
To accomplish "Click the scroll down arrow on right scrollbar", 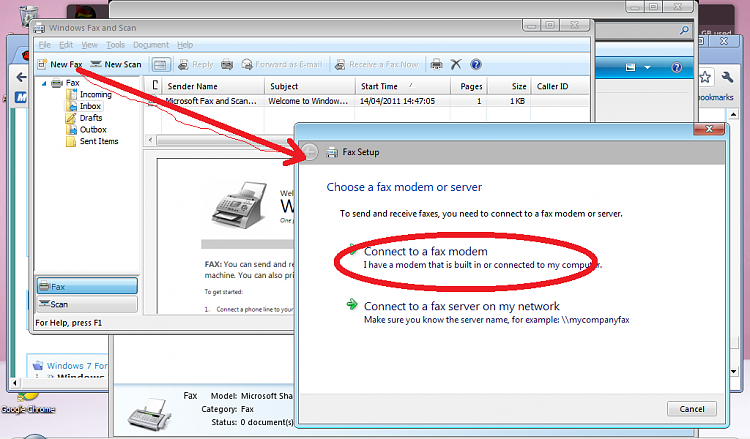I will [734, 372].
